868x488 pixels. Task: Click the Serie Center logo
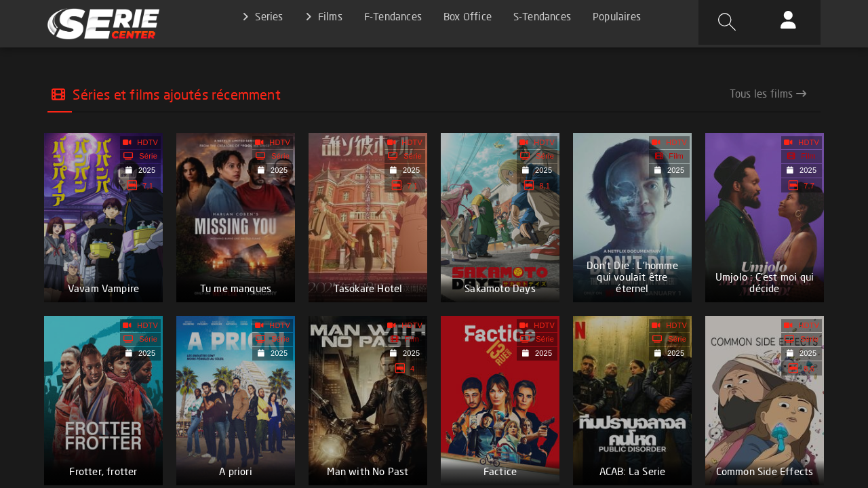pos(103,24)
